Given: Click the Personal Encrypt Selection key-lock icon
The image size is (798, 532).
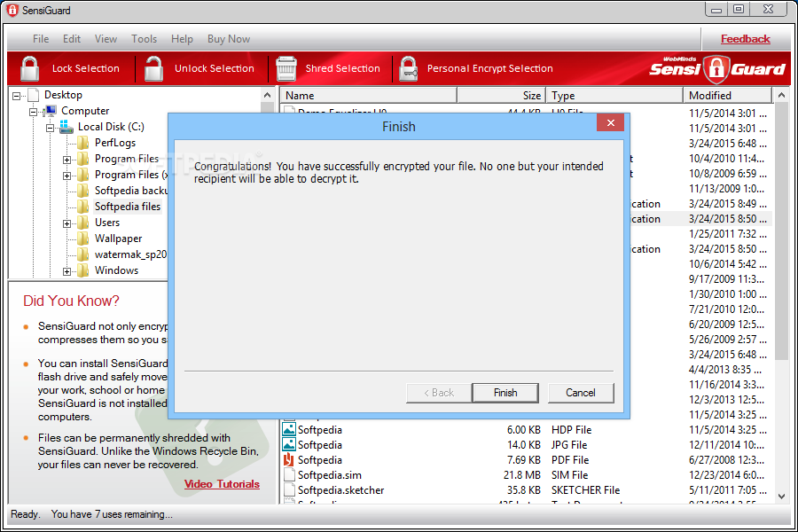Looking at the screenshot, I should click(408, 68).
